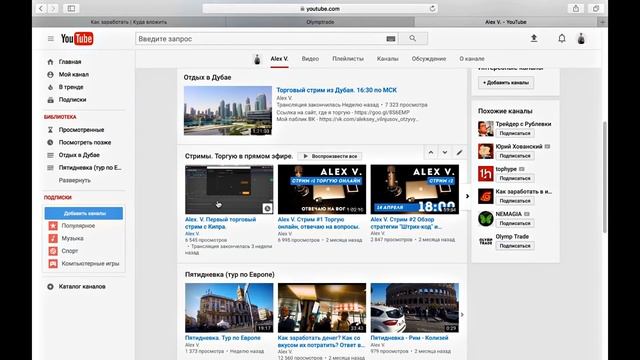Click the channel avatar beside Alex V. tab
The width and height of the screenshot is (640, 360).
point(257,59)
